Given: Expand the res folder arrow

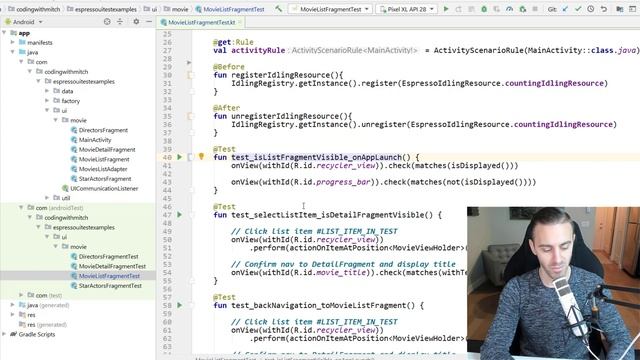Looking at the screenshot, I should [x=13, y=315].
